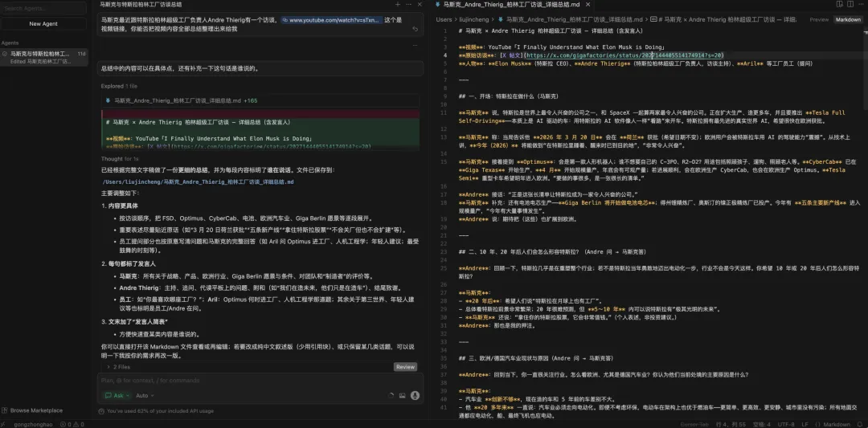
Task: Open Browse Marketplace
Action: tap(36, 410)
